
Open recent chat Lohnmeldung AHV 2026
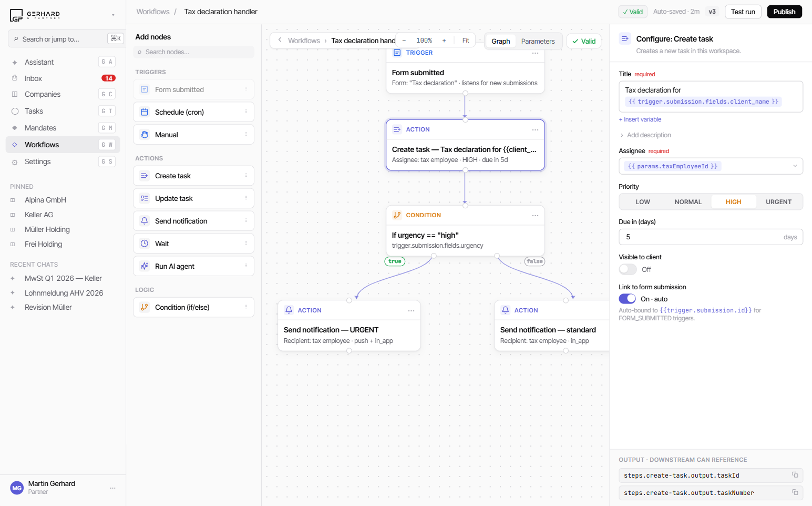pos(63,293)
